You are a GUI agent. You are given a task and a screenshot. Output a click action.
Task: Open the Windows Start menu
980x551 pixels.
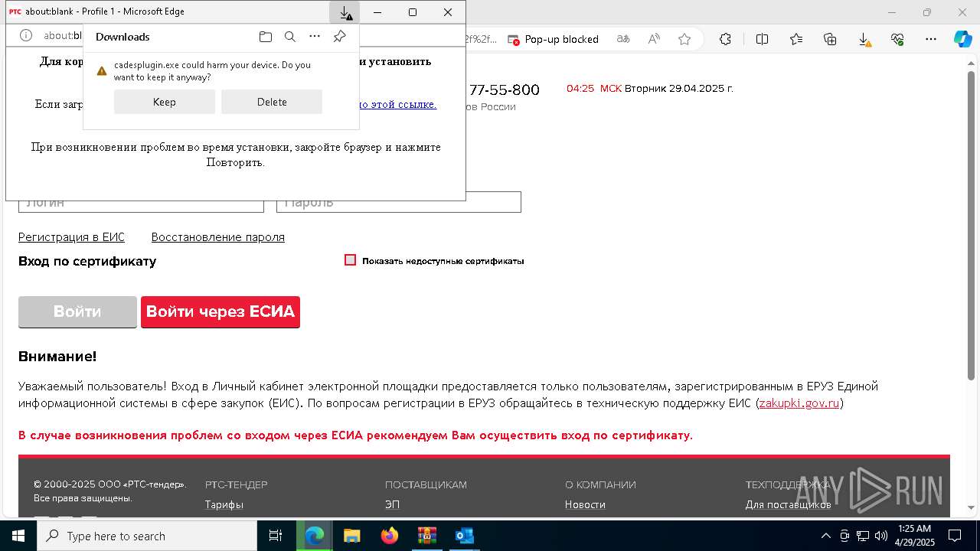coord(18,536)
